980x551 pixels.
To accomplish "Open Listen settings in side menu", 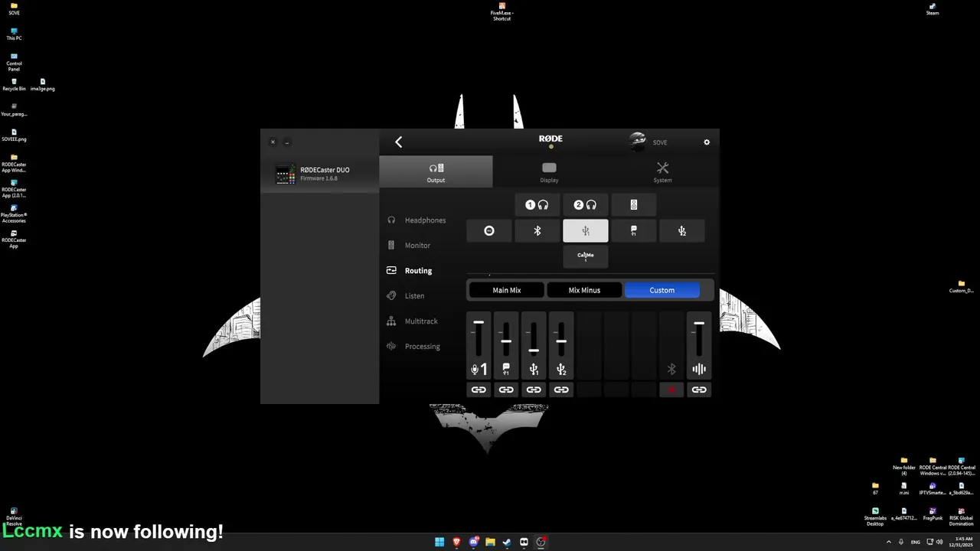I will click(x=406, y=296).
